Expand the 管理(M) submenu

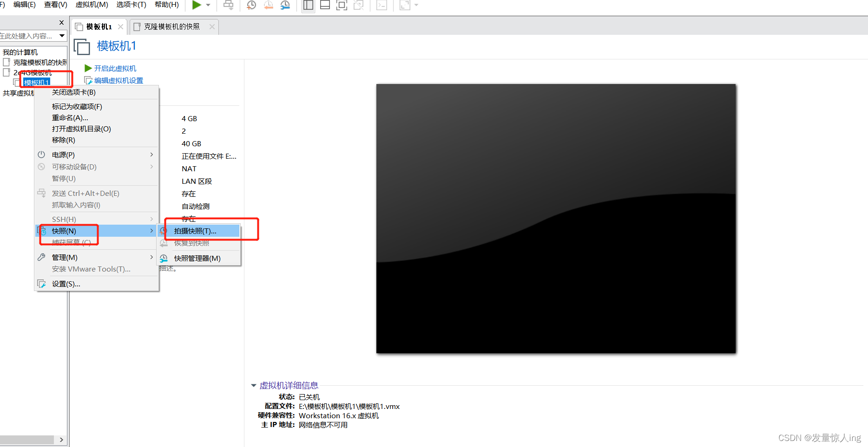[97, 257]
